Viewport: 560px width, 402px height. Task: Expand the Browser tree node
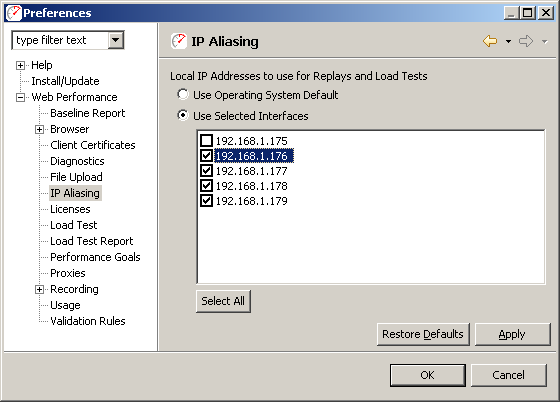click(x=39, y=129)
